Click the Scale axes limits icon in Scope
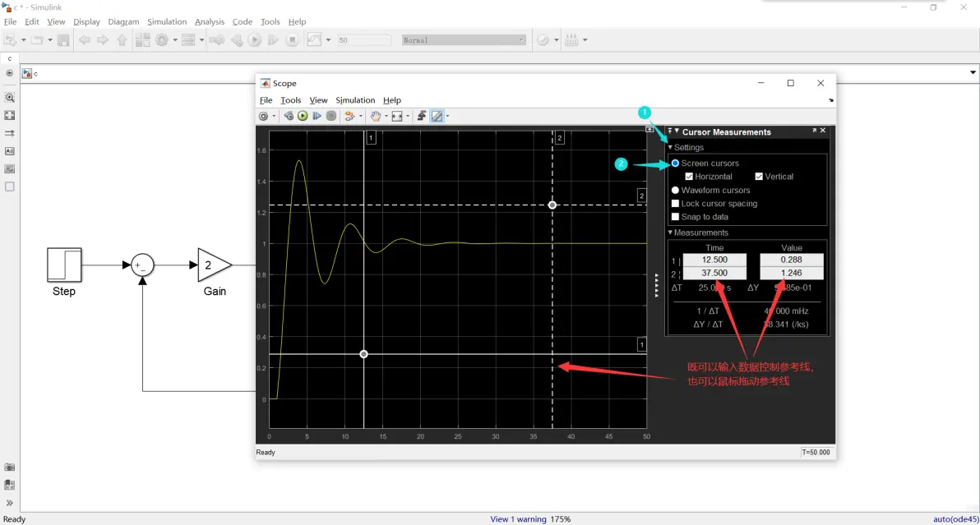The width and height of the screenshot is (980, 525). point(397,116)
